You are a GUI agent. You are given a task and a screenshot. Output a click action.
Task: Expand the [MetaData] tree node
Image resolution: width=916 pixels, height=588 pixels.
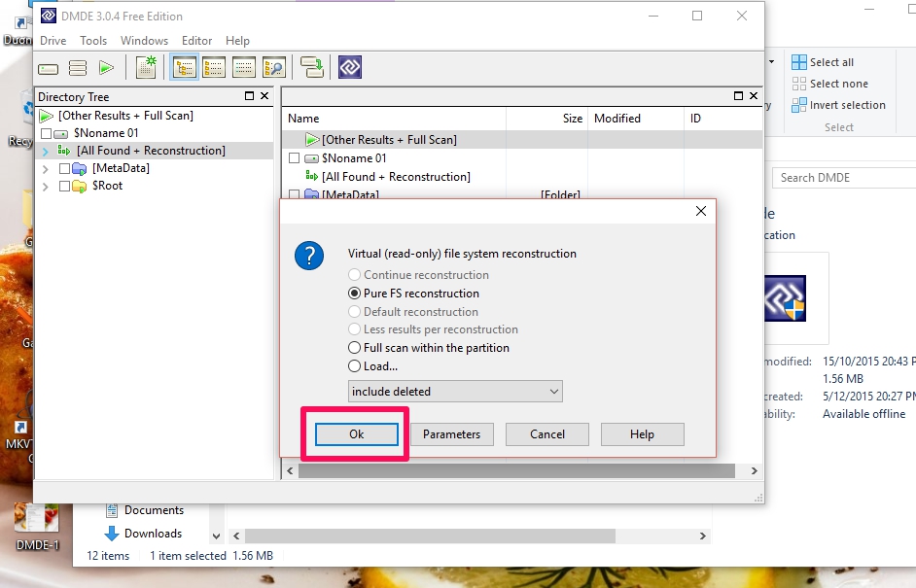click(x=46, y=169)
